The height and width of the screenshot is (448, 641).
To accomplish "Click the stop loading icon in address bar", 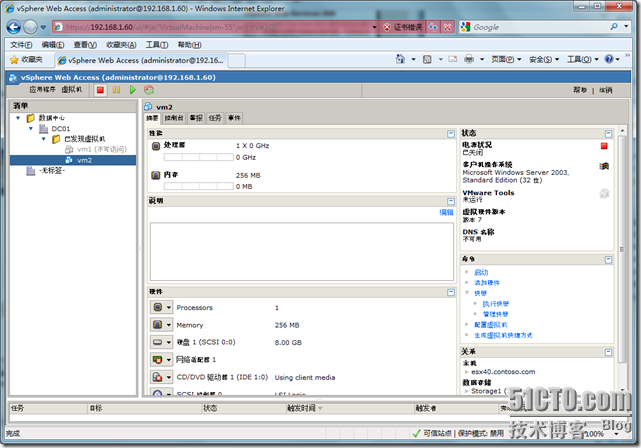I will click(448, 27).
